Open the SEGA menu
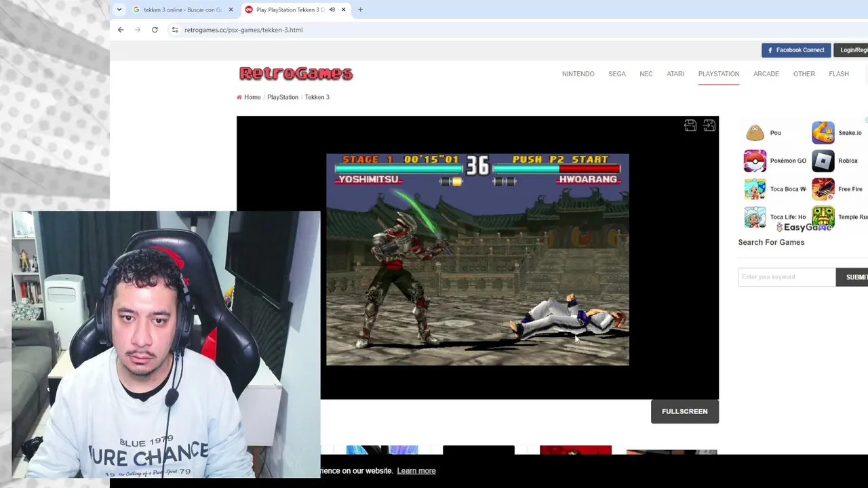868x488 pixels. pos(617,74)
